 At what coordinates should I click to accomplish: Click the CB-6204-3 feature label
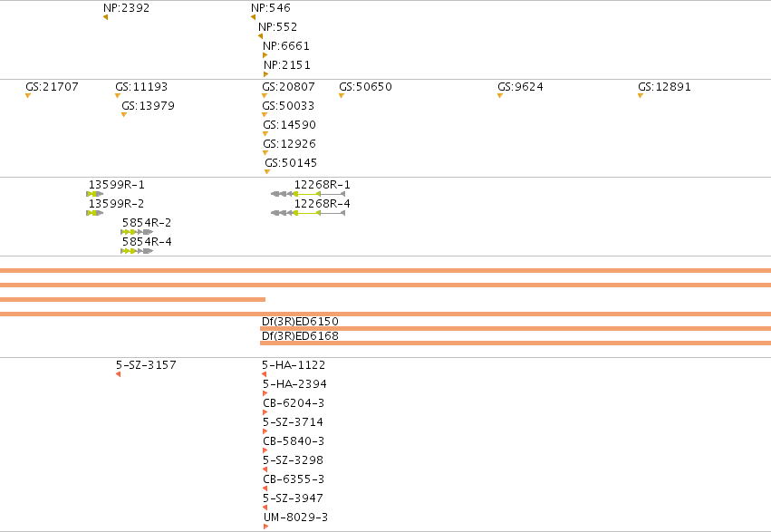tap(294, 403)
